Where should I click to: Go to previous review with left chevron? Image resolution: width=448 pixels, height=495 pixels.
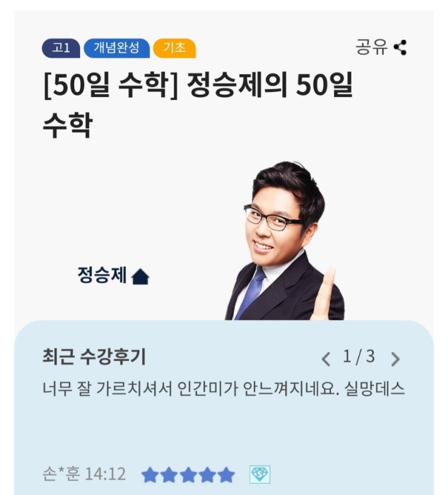(x=326, y=359)
